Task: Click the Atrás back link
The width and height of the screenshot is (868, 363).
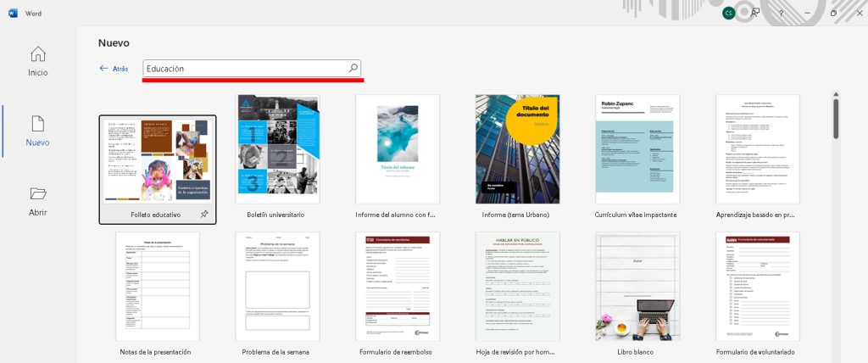Action: click(114, 69)
